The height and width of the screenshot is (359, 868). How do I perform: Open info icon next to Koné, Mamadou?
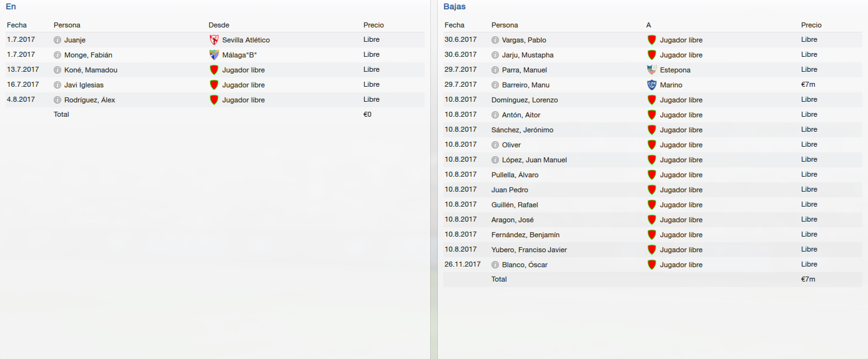click(58, 70)
